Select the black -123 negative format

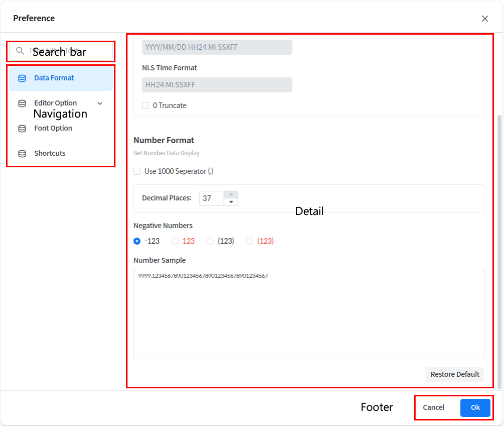[x=137, y=241]
